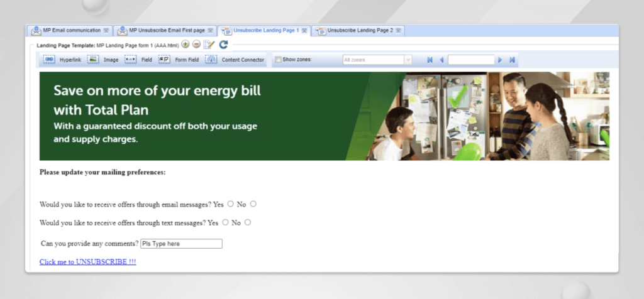Viewport: 644px width, 299px height.
Task: Switch to MP Email communication tab
Action: [x=69, y=30]
